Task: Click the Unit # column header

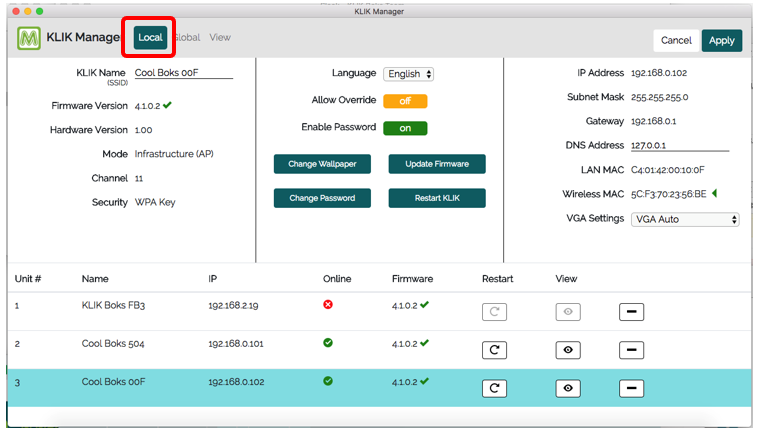Action: pos(28,279)
